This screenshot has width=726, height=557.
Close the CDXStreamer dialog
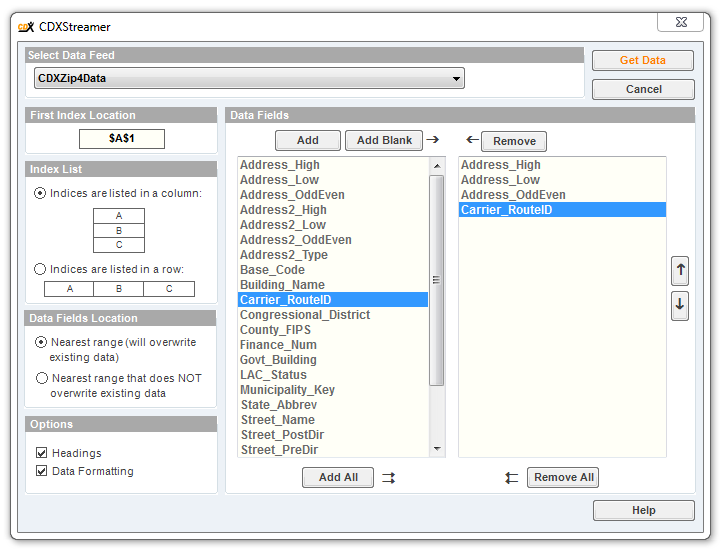coord(681,22)
